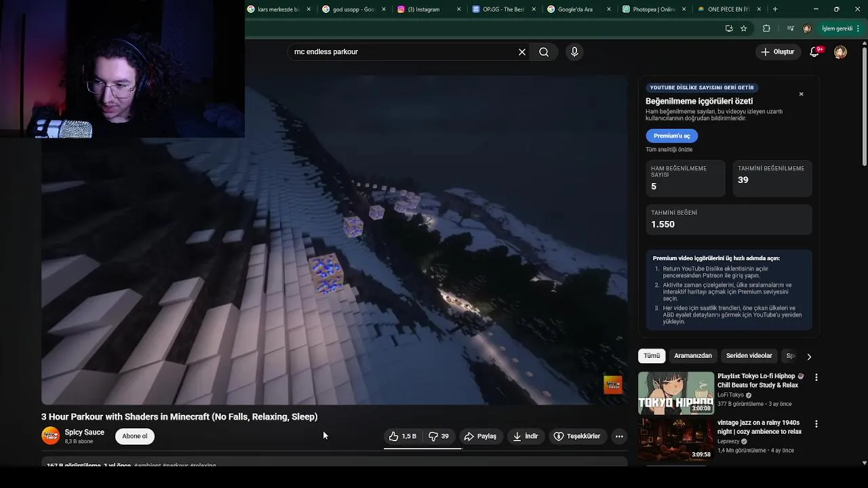Select the Aramanızdan filter chip
Screen dimensions: 868x488
tap(693, 356)
